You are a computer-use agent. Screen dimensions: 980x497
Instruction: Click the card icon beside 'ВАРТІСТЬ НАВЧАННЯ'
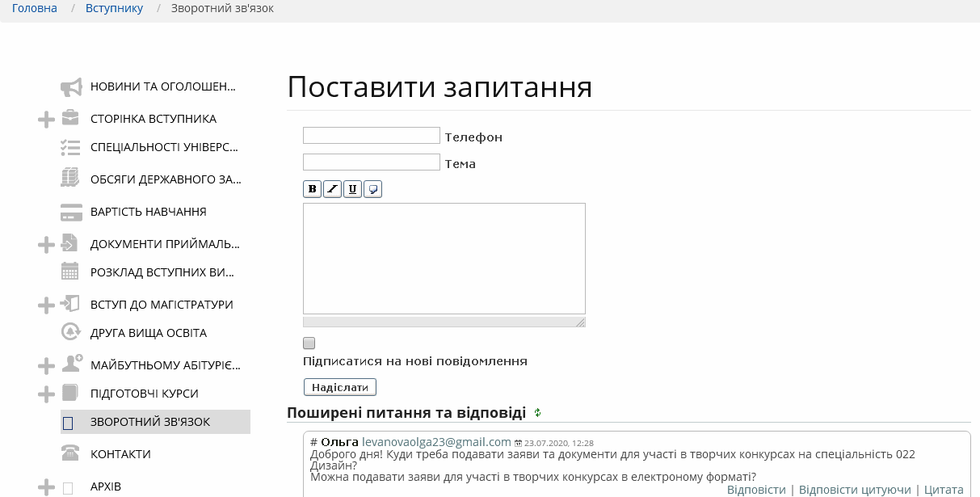tap(69, 211)
